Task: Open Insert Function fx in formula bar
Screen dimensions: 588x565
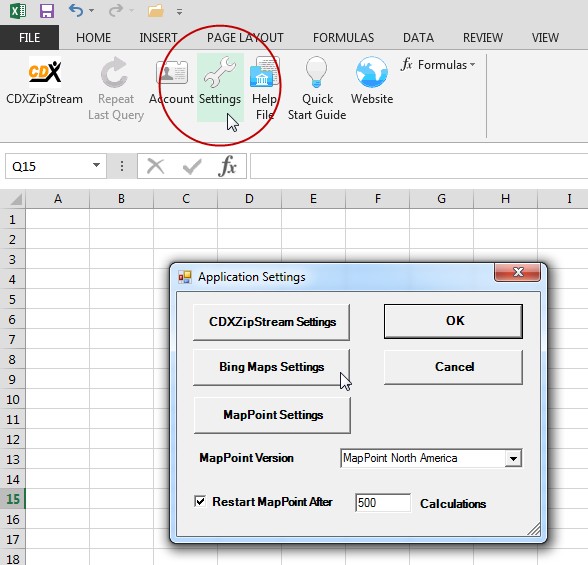Action: [227, 166]
